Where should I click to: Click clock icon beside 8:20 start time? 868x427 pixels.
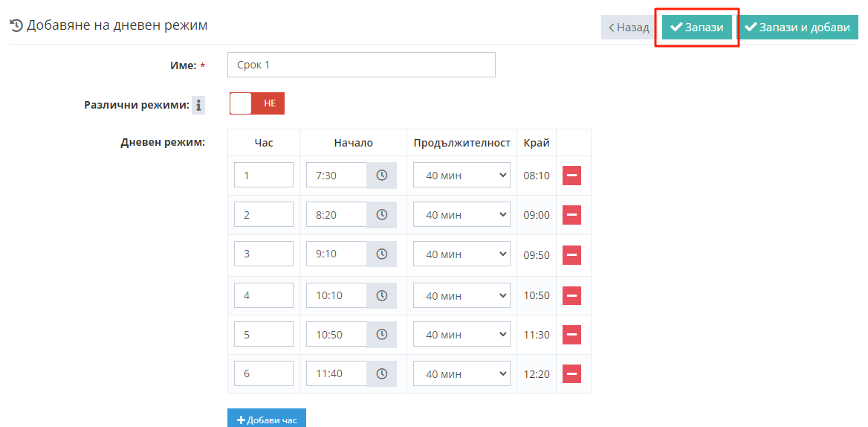381,215
